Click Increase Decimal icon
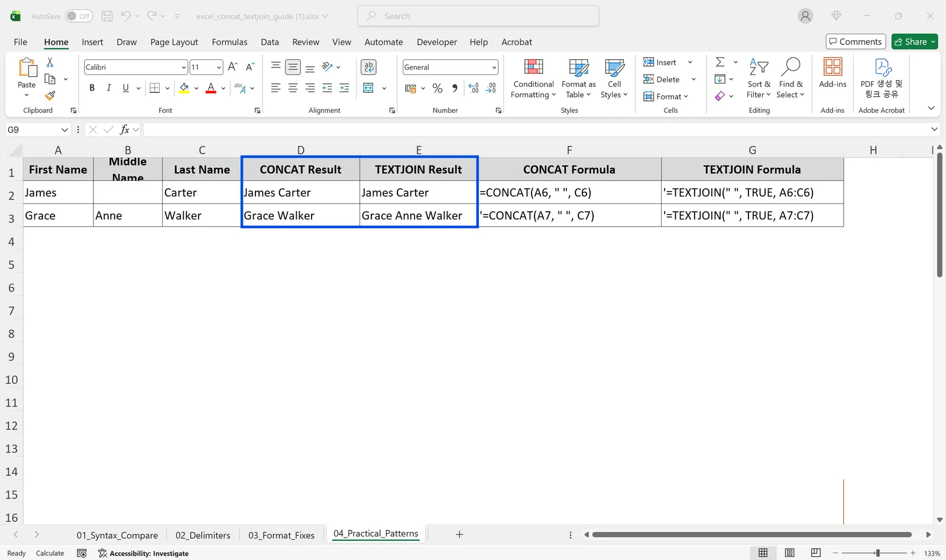The height and width of the screenshot is (560, 946). 474,88
